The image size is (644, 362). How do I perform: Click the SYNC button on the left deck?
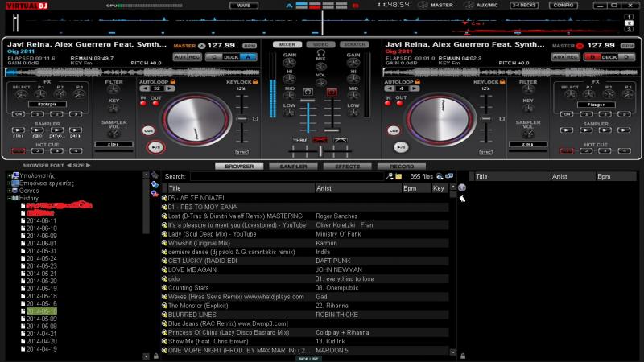click(x=242, y=151)
